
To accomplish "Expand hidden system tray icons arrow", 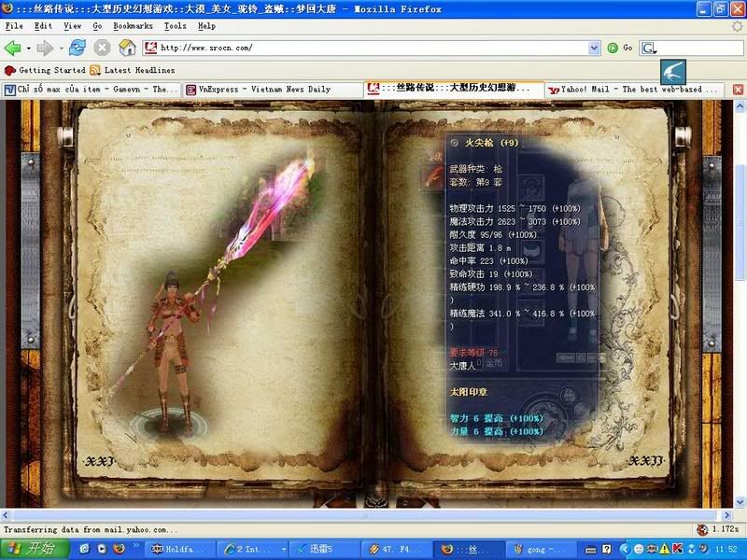I will pos(625,550).
